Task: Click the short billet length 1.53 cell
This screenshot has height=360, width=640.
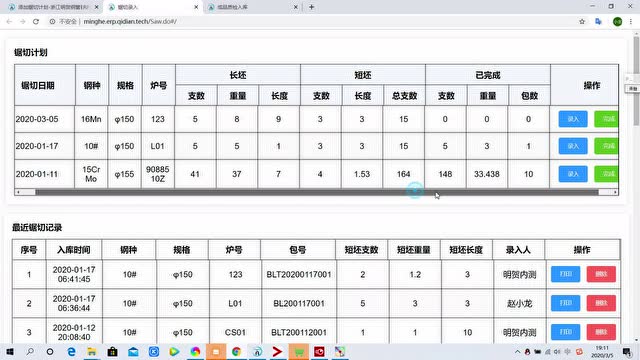Action: point(362,174)
